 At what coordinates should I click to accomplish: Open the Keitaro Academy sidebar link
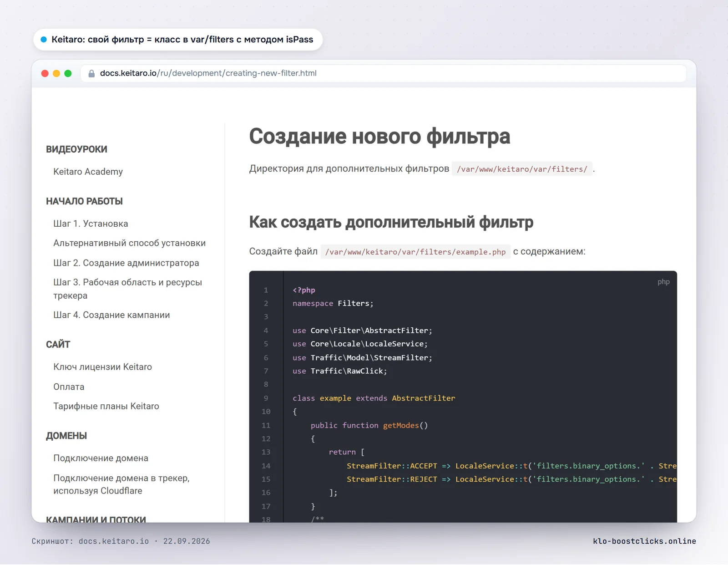point(88,172)
